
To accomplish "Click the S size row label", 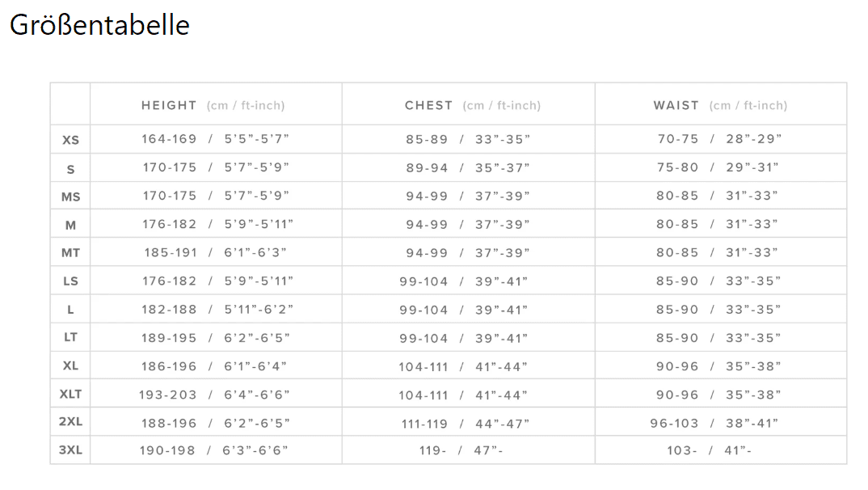I will [70, 169].
